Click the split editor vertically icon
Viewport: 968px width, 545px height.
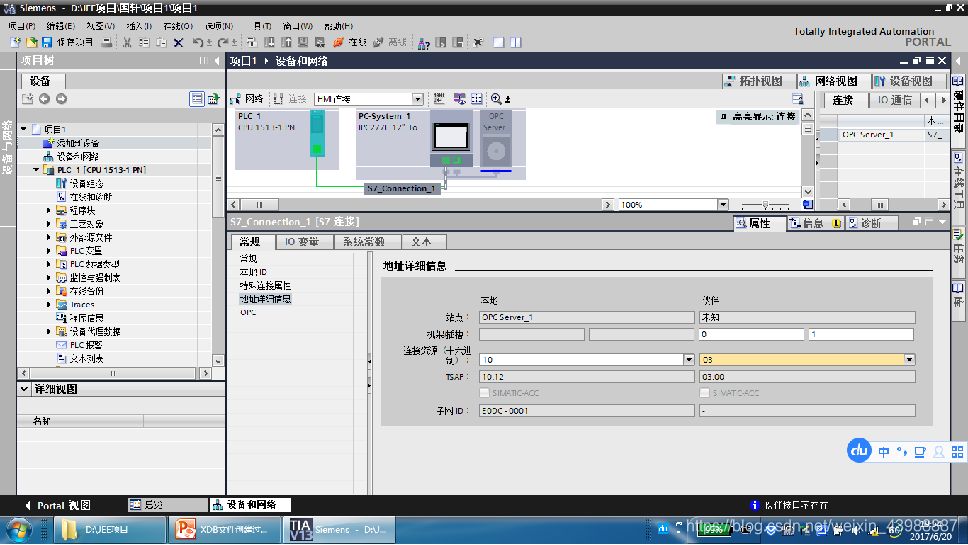(516, 43)
